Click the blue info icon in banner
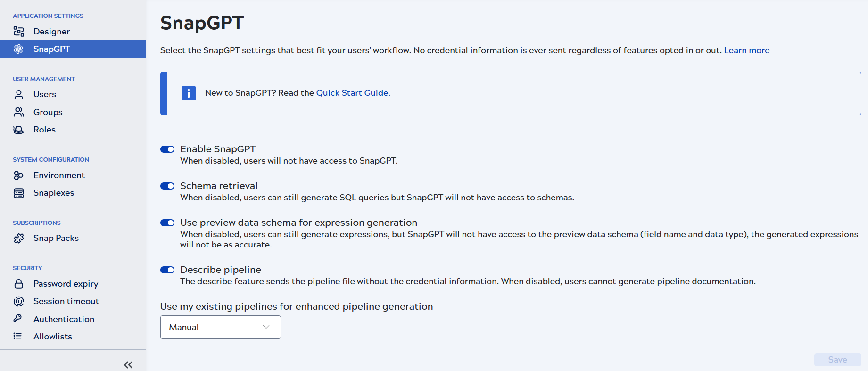This screenshot has height=371, width=868. click(x=189, y=93)
